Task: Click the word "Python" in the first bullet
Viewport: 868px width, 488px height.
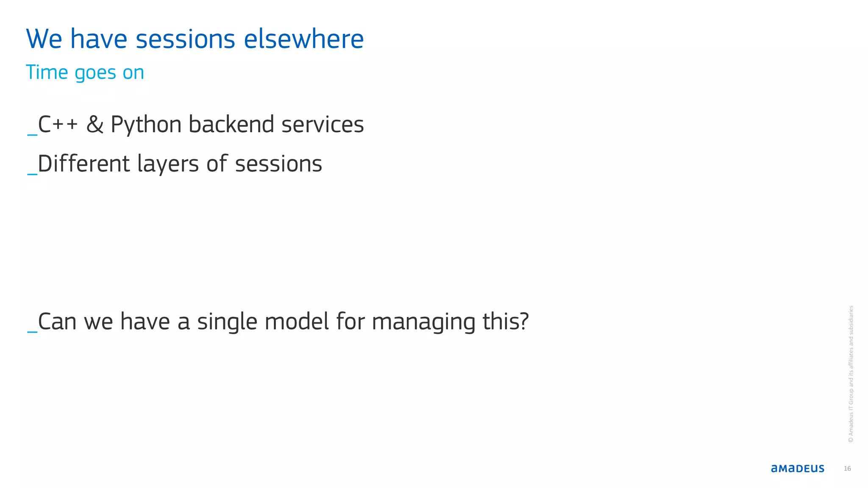Action: pos(146,125)
